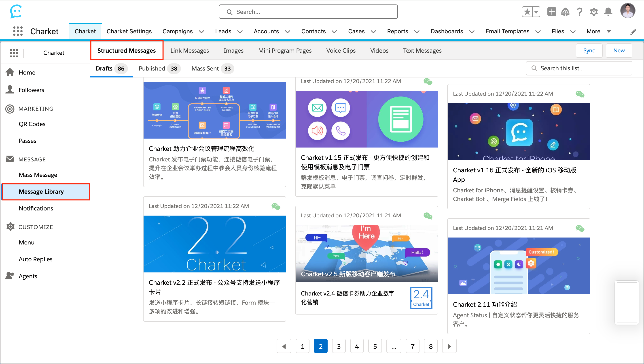Open the Charket v2.2 card thumbnail

tap(214, 244)
